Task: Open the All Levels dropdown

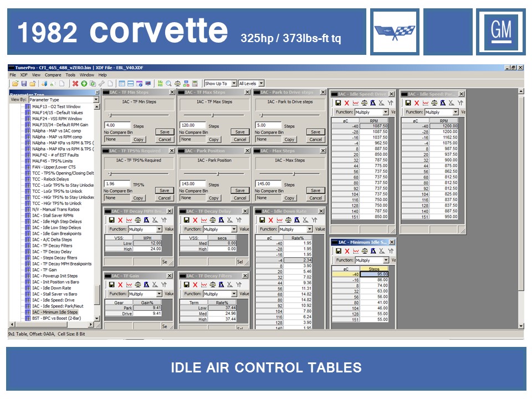Action: click(x=261, y=84)
